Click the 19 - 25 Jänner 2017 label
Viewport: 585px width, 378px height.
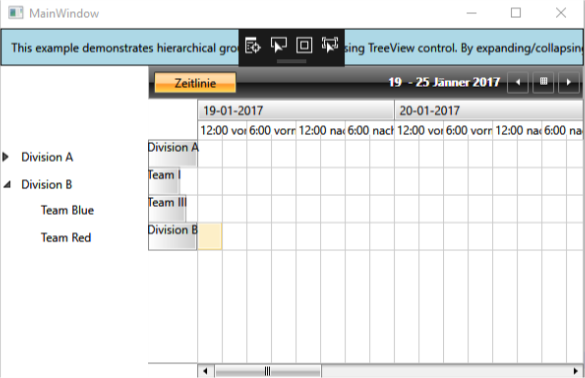pos(444,82)
